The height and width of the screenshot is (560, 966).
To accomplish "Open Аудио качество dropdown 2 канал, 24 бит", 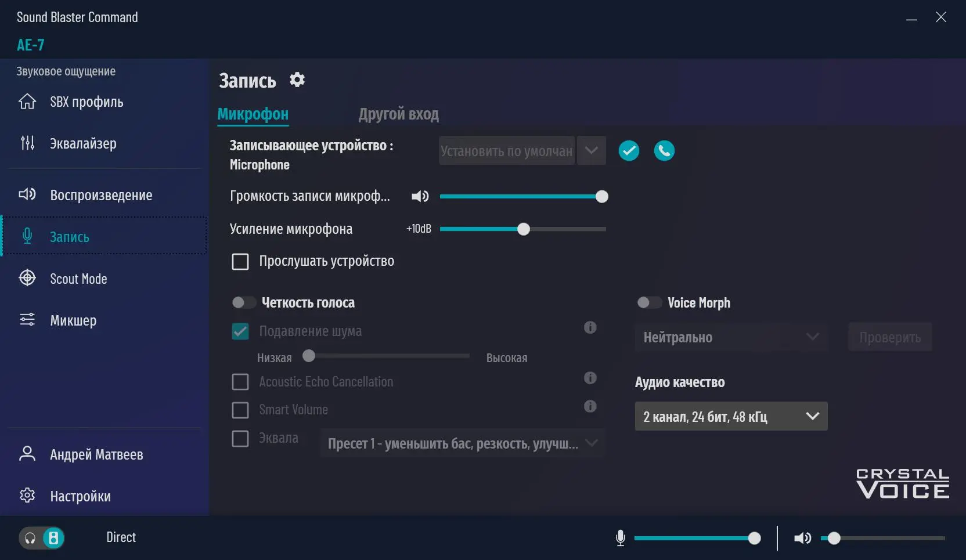I will 731,417.
